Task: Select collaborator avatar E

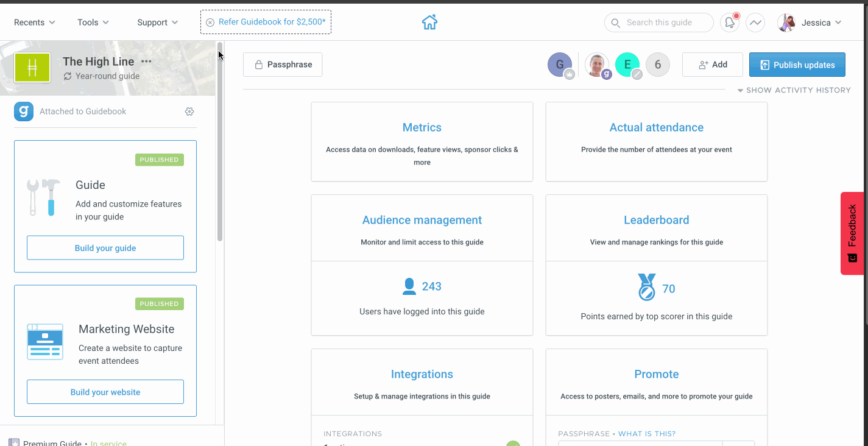Action: click(627, 65)
